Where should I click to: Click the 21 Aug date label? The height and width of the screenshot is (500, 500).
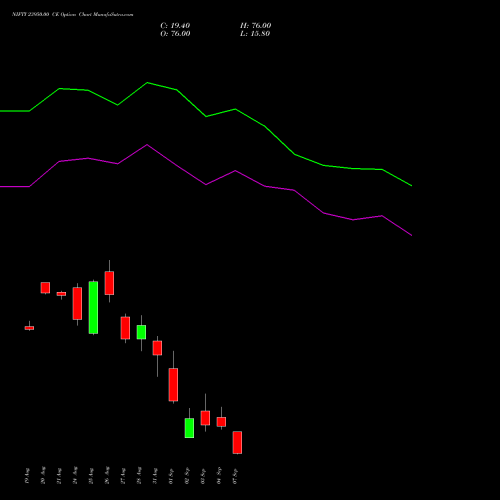point(59,476)
